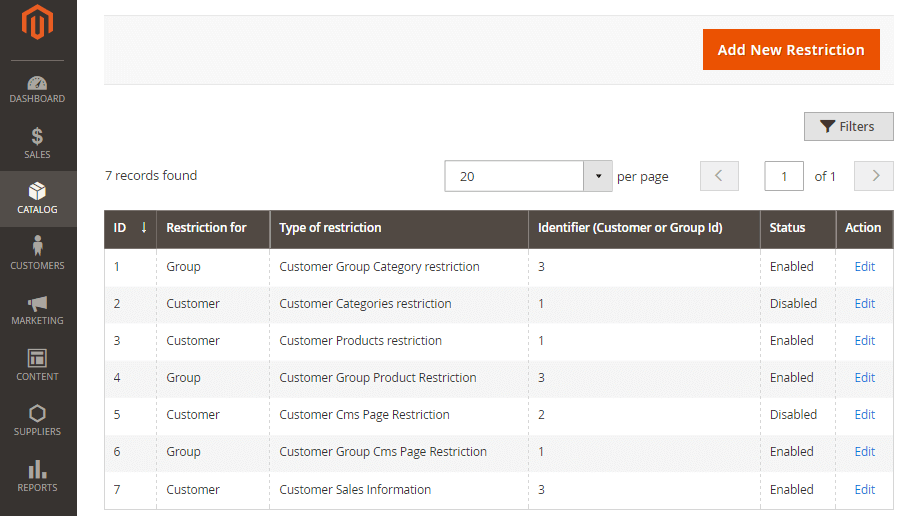905x516 pixels.
Task: Open the Customers menu in sidebar
Action: [x=38, y=254]
